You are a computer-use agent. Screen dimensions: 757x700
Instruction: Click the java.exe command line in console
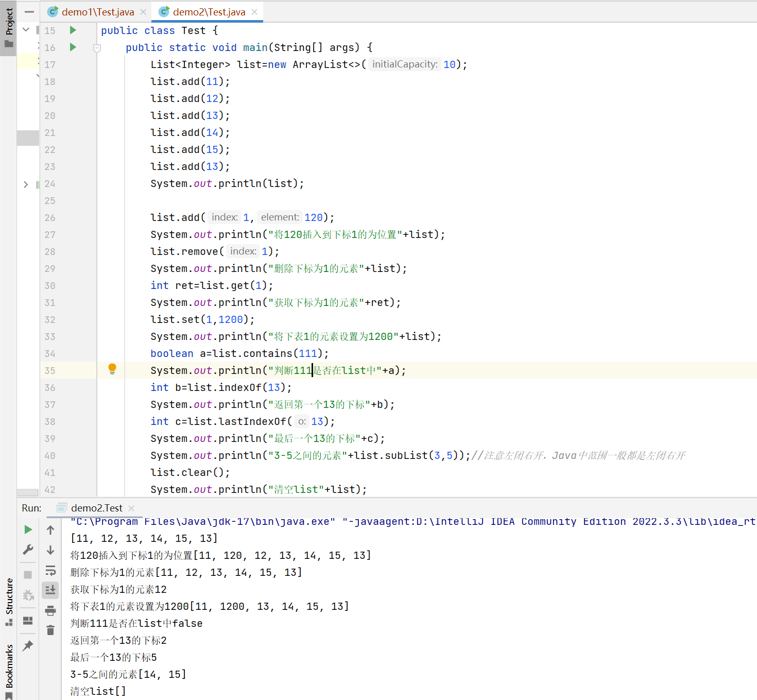pos(412,522)
